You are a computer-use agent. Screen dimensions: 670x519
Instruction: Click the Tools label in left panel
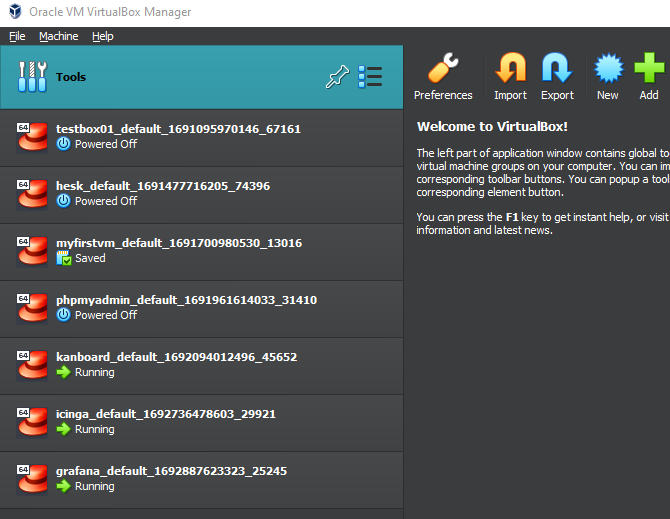click(x=71, y=77)
